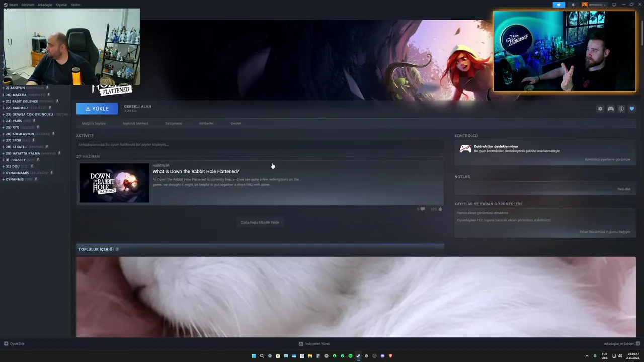Open İndirmeleri Yönet downloads manager
Image resolution: width=644 pixels, height=362 pixels.
click(x=314, y=344)
